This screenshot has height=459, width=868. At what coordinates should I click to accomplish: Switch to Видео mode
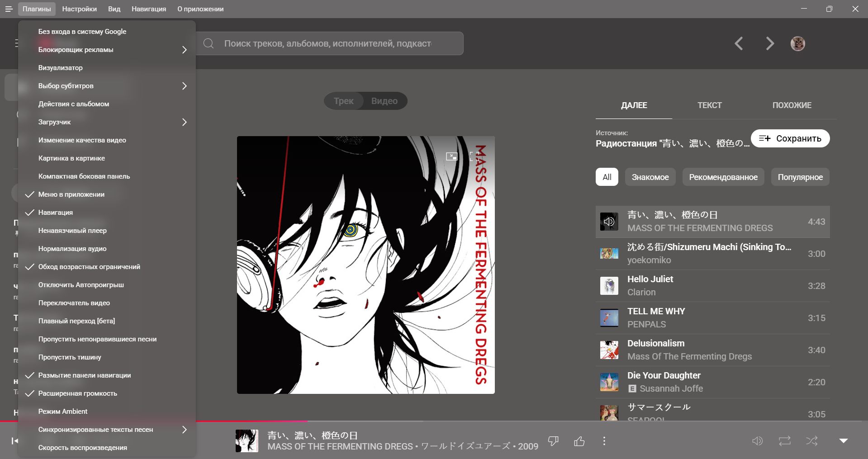point(384,101)
